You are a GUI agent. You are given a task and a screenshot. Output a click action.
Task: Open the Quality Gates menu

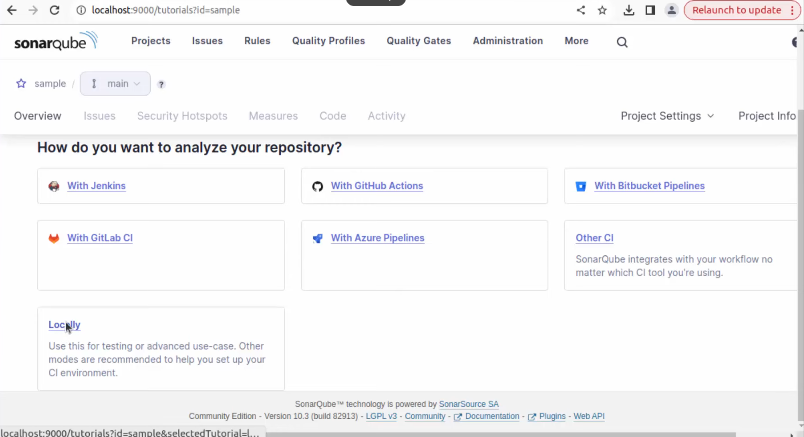[x=418, y=41]
